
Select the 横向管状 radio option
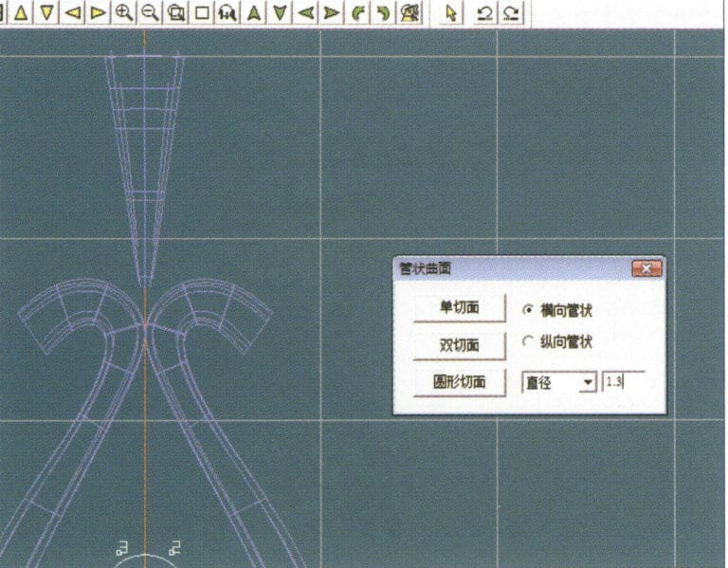[x=557, y=310]
